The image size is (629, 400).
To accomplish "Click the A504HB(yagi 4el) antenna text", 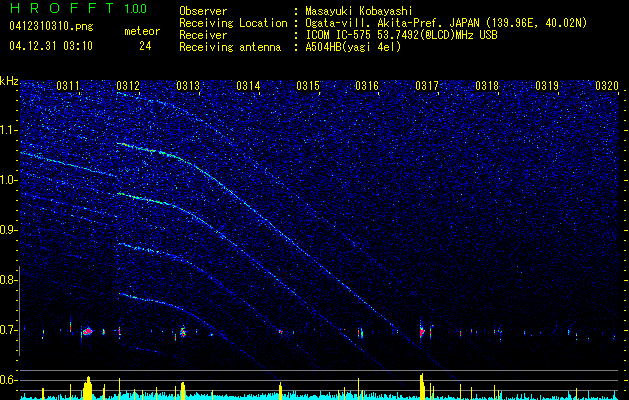I will click(x=353, y=47).
